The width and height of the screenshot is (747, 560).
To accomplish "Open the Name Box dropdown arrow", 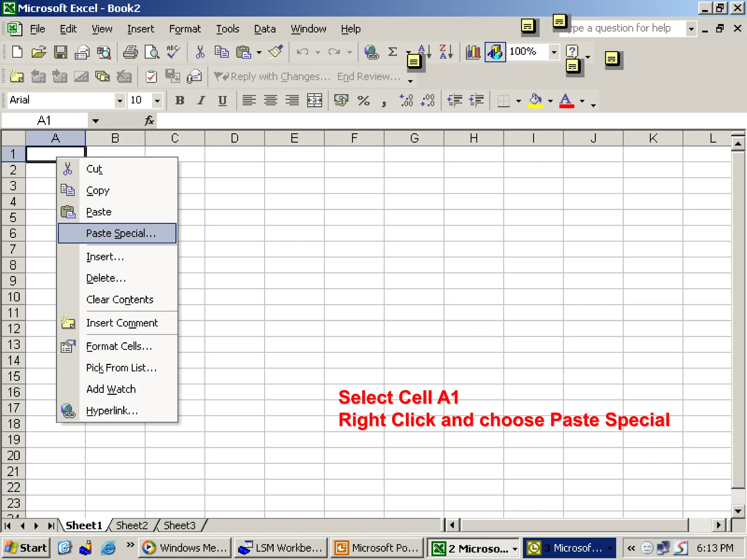I will pyautogui.click(x=96, y=121).
